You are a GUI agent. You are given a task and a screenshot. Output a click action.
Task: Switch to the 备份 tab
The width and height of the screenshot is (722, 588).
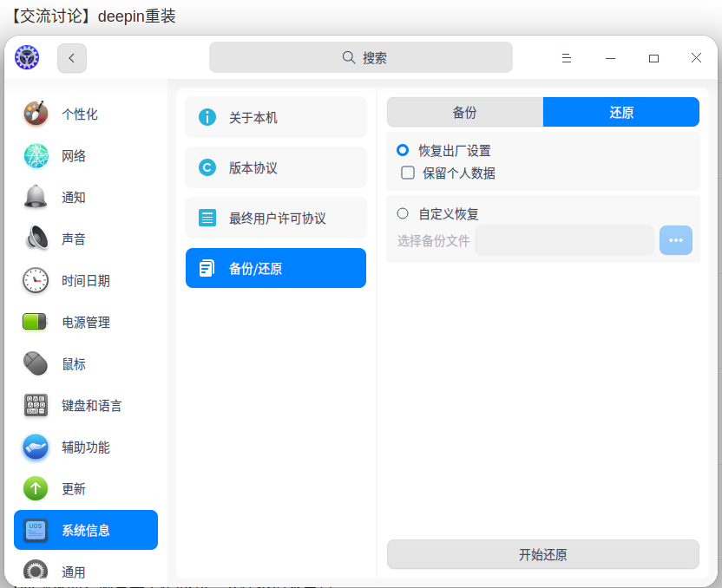[x=465, y=113]
